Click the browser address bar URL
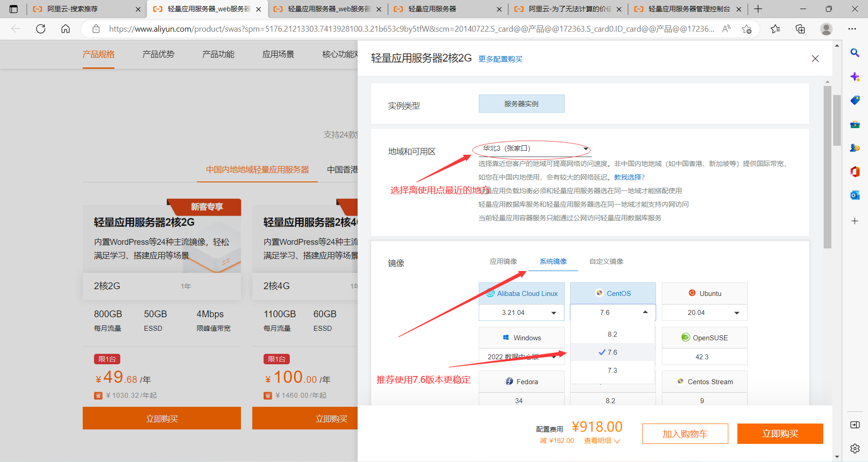 click(x=411, y=29)
